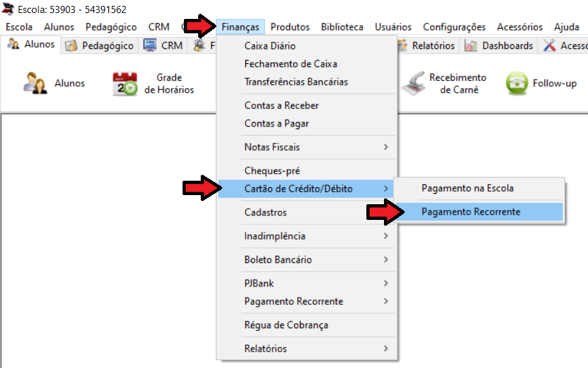Expand the Notas Fiscais submenu arrow

[x=386, y=147]
